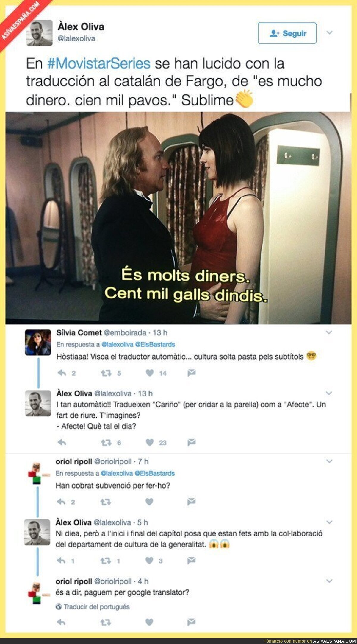Open the #MovistarSeries hashtag link
357x644 pixels.
99,63
